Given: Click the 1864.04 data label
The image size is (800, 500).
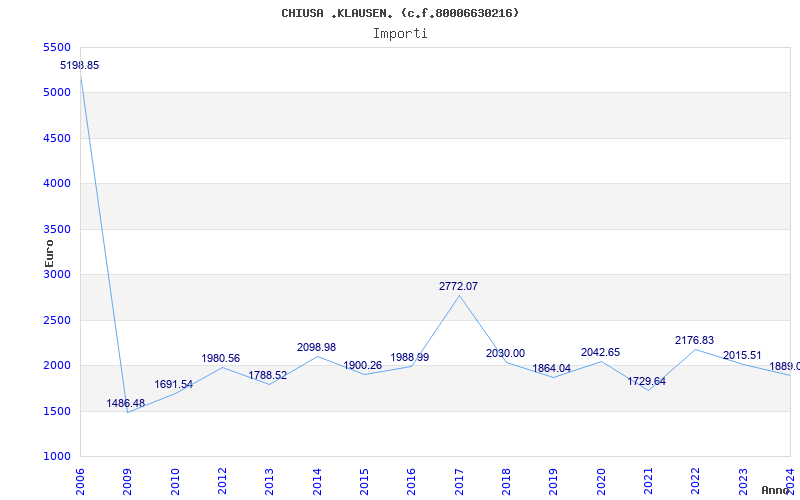Looking at the screenshot, I should [552, 368].
